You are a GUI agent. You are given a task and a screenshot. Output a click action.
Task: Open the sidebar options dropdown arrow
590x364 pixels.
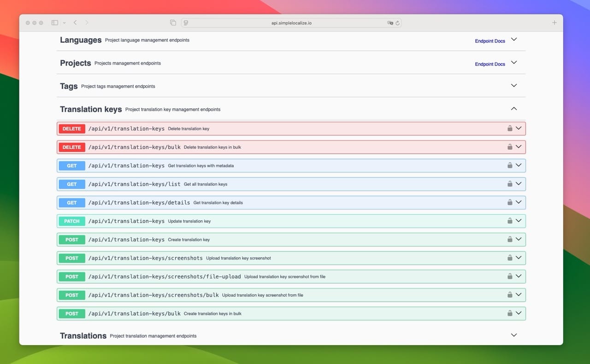[x=64, y=23]
